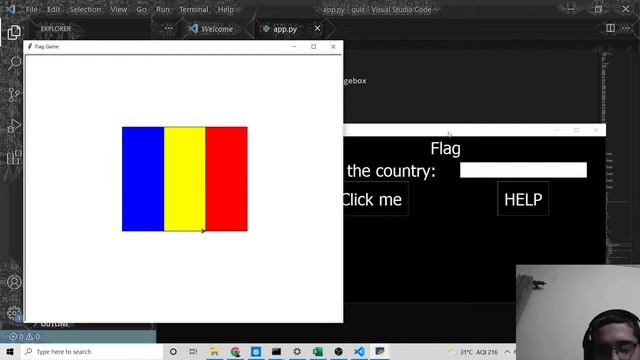The width and height of the screenshot is (640, 360).
Task: Open the Manage gear in VS Code
Action: pyautogui.click(x=14, y=313)
